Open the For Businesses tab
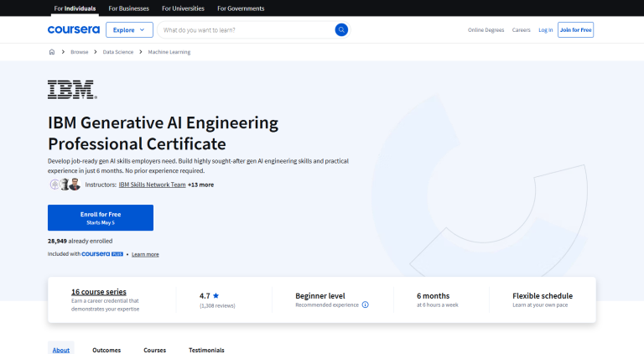 click(x=128, y=8)
